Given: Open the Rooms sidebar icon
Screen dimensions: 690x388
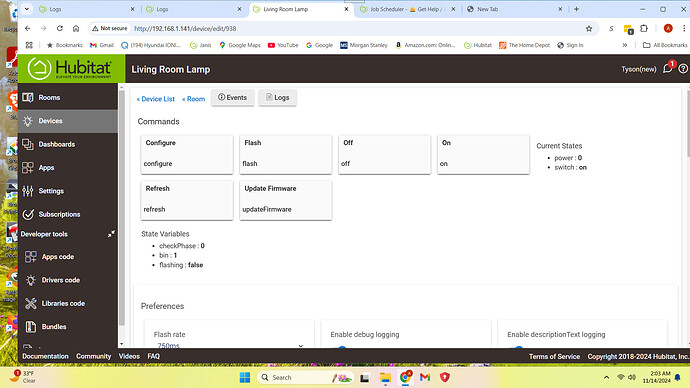Looking at the screenshot, I should pyautogui.click(x=28, y=97).
